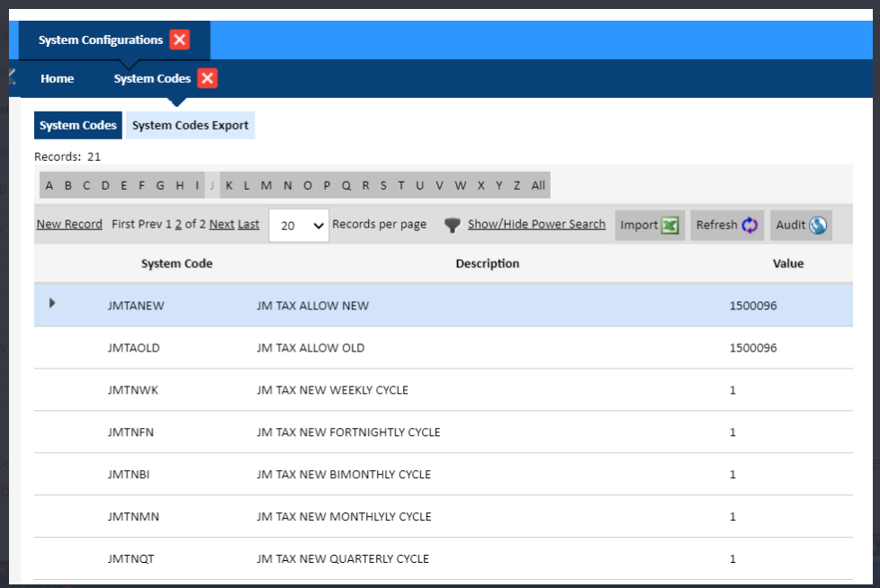Close the System Configurations tab
Image resolution: width=880 pixels, height=588 pixels.
tap(180, 40)
